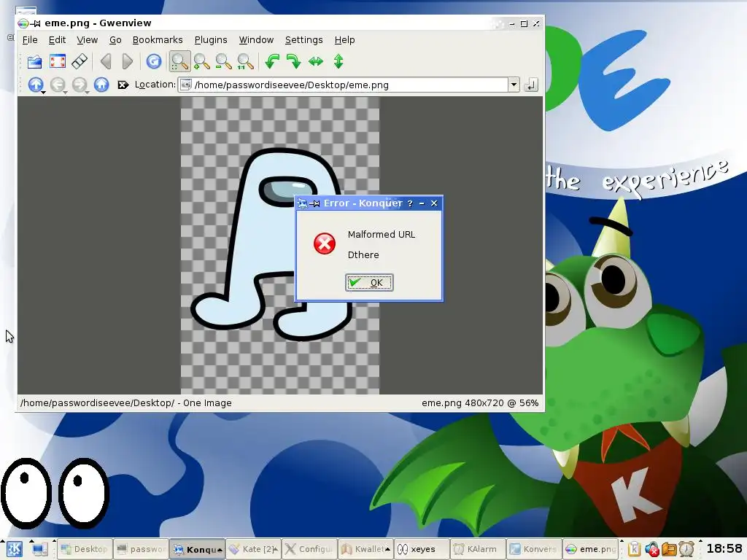The image size is (747, 560).
Task: Click the Open file folder icon
Action: pos(35,61)
